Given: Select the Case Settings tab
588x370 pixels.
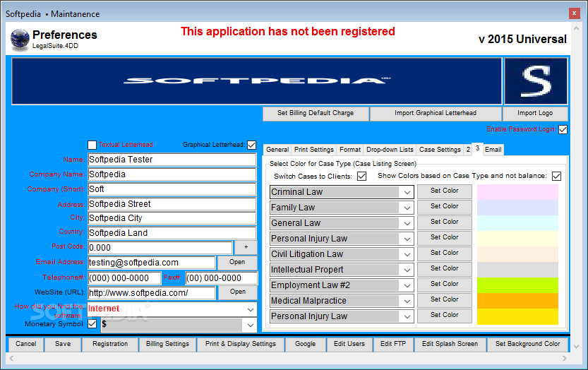Looking at the screenshot, I should click(x=440, y=150).
